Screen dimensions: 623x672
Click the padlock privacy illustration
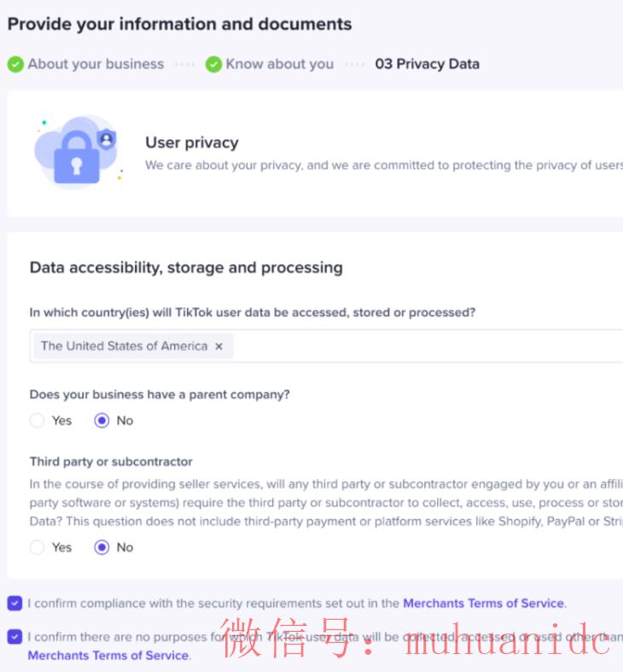click(77, 154)
